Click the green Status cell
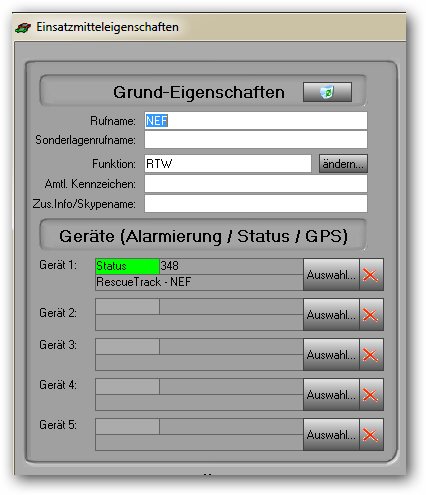The width and height of the screenshot is (426, 495). (127, 266)
